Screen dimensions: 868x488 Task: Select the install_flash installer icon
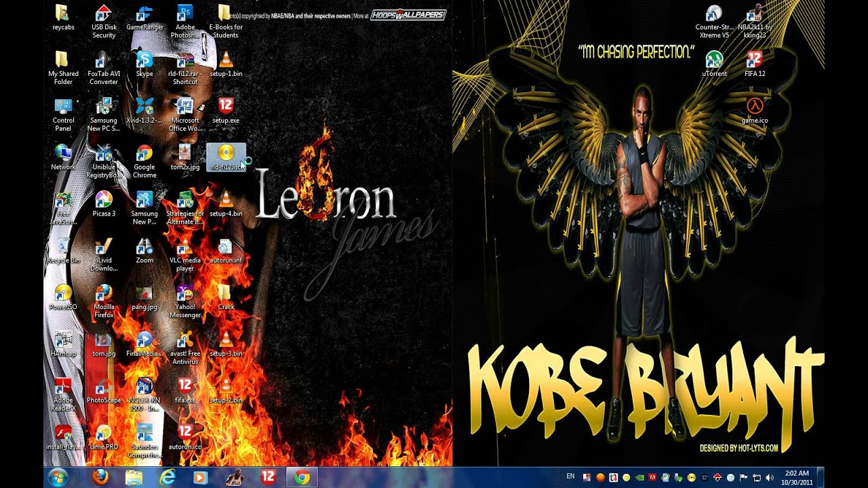[63, 438]
